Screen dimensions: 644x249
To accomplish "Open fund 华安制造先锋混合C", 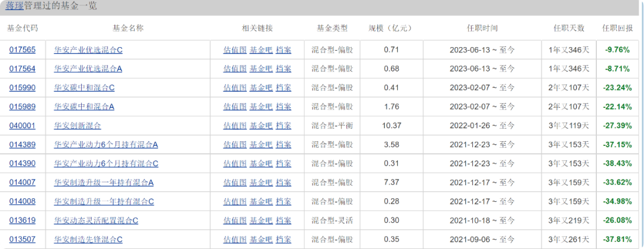I will (88, 239).
